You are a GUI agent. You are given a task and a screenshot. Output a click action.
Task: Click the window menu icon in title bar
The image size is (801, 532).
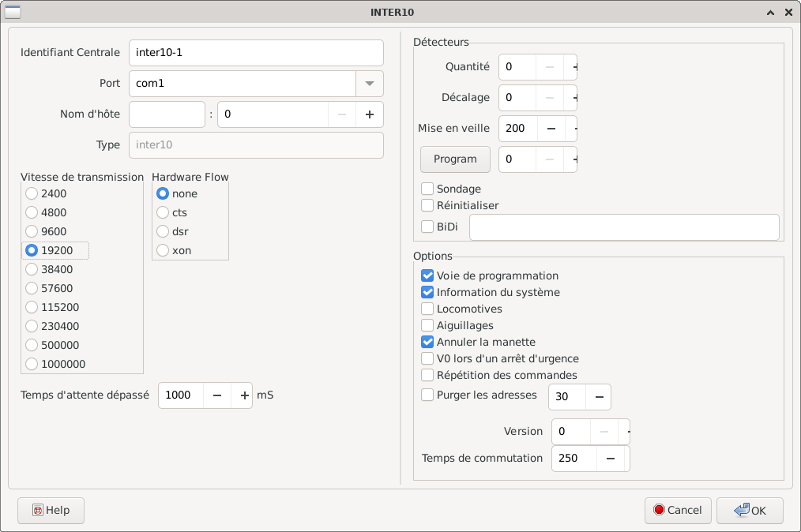coord(13,12)
